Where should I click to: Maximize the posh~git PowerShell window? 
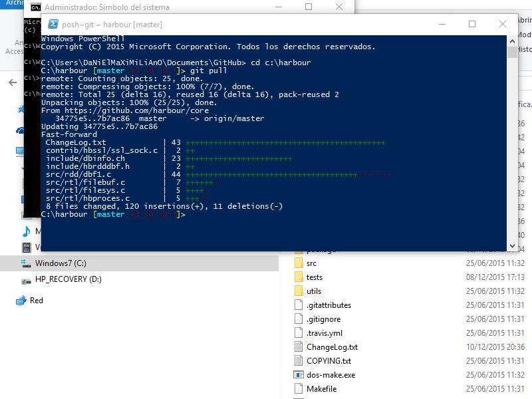[x=472, y=25]
